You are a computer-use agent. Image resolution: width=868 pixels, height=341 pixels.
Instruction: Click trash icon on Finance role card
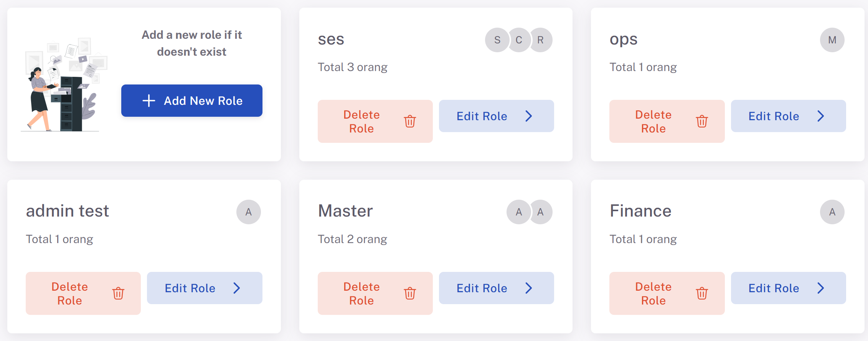[702, 293]
